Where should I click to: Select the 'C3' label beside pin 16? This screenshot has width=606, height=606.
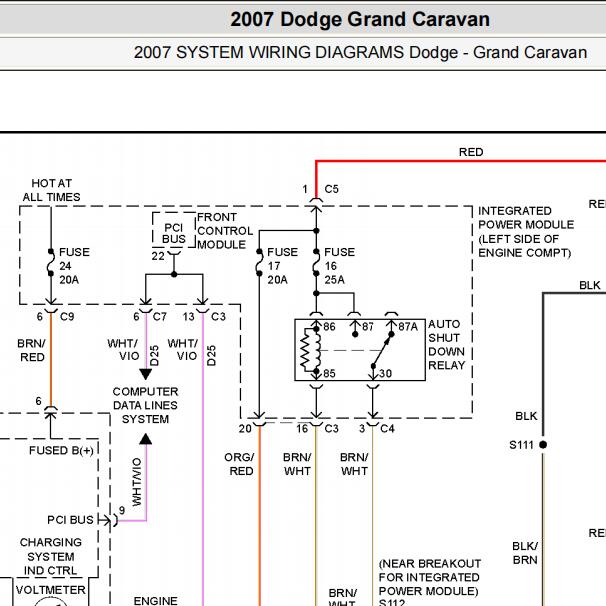tap(331, 428)
